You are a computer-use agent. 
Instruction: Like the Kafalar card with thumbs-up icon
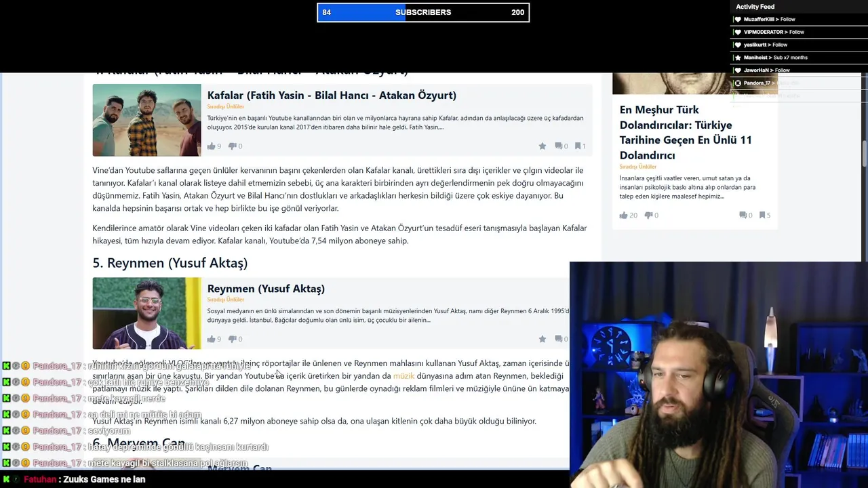click(211, 146)
